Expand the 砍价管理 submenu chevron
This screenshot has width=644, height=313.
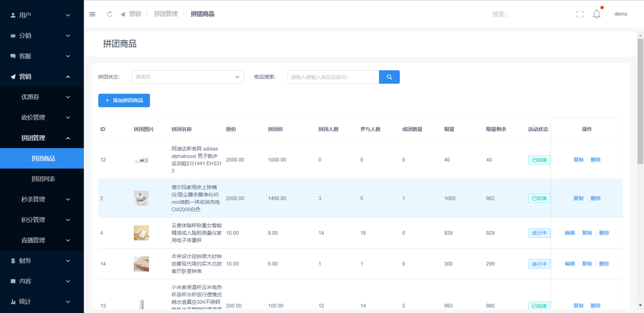[68, 118]
